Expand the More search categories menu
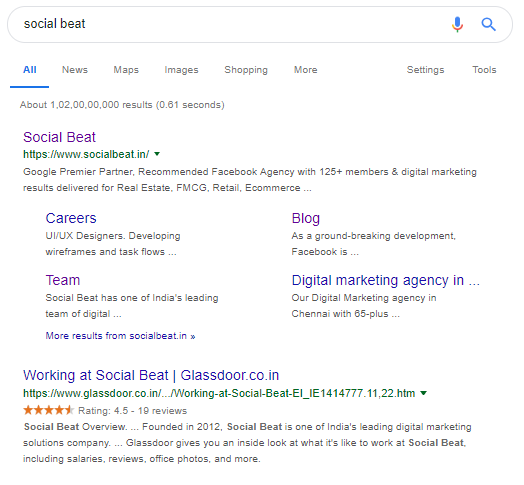This screenshot has height=485, width=524. coord(305,70)
